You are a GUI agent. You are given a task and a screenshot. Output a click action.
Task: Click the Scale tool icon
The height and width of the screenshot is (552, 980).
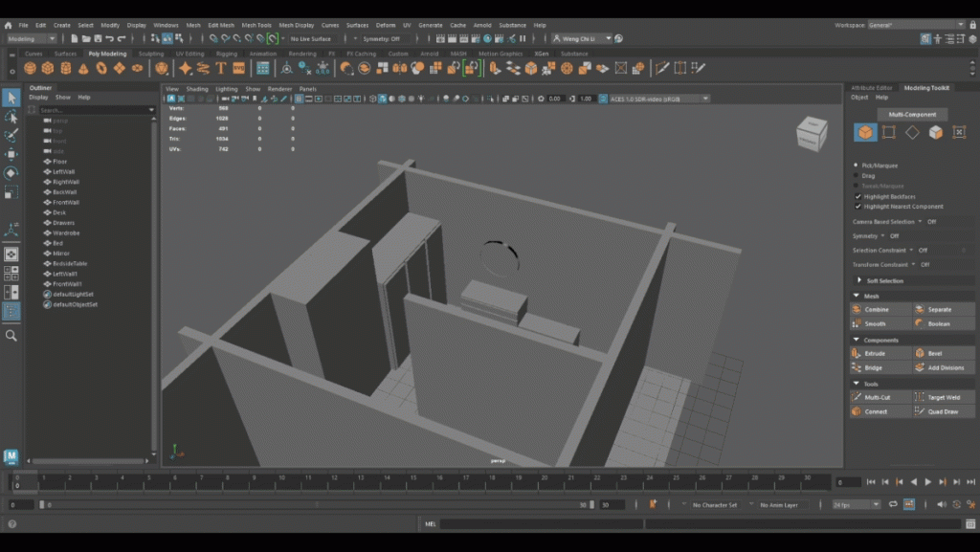pos(11,192)
